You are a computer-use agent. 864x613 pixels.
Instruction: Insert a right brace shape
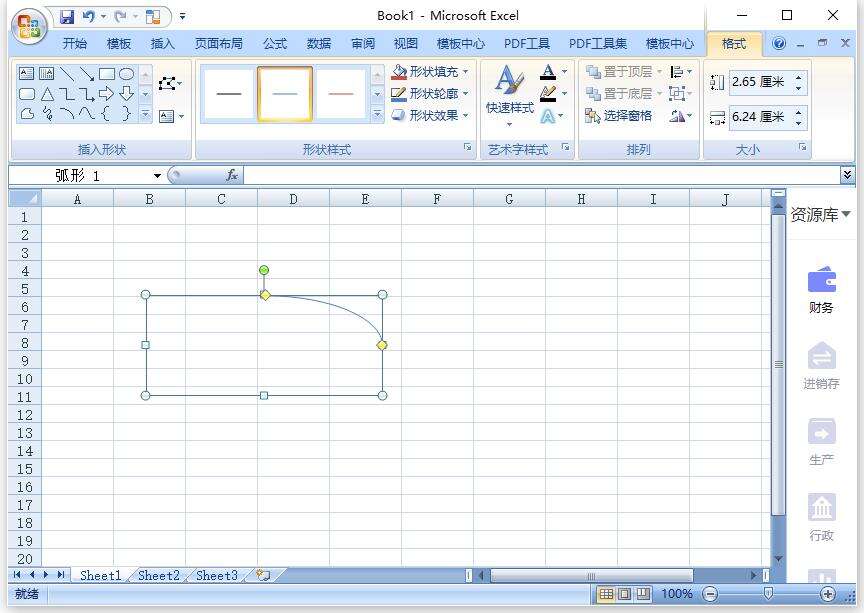click(x=127, y=114)
